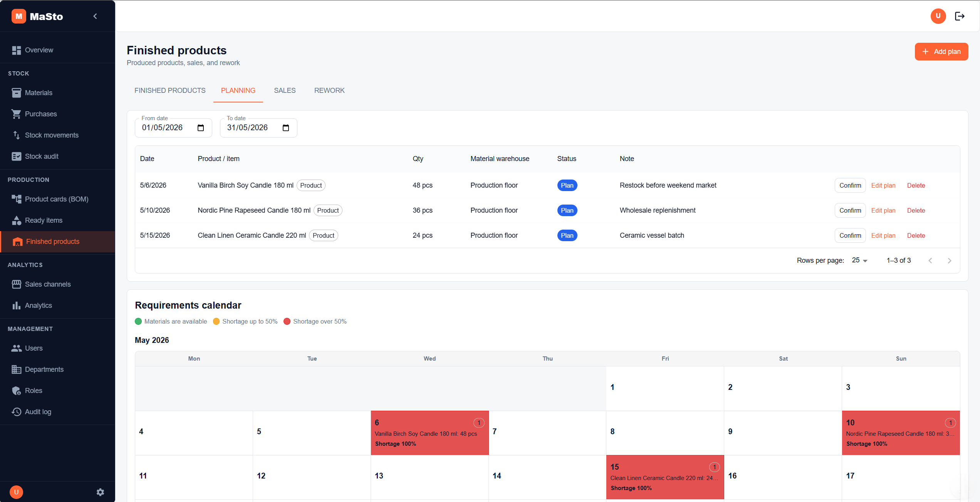Switch to the FINISHED PRODUCTS tab
Viewport: 980px width, 502px height.
[x=170, y=91]
